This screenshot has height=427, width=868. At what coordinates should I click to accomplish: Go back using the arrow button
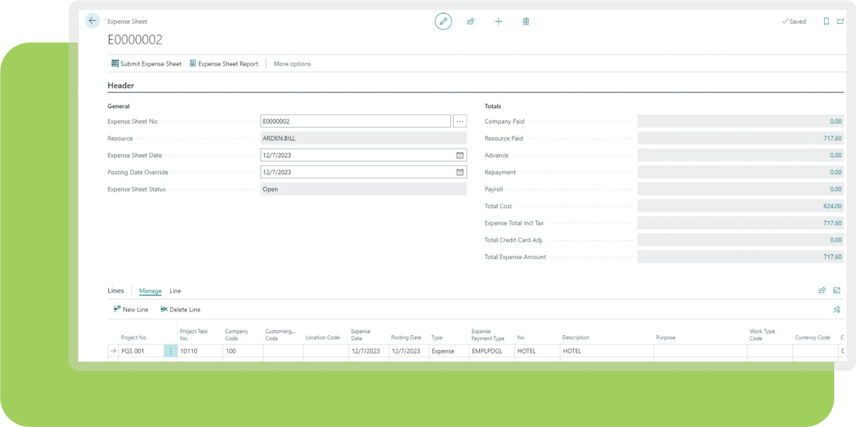click(x=93, y=21)
